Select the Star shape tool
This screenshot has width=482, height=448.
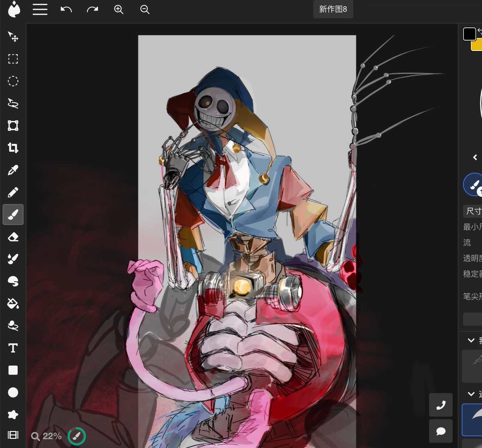coord(13,414)
